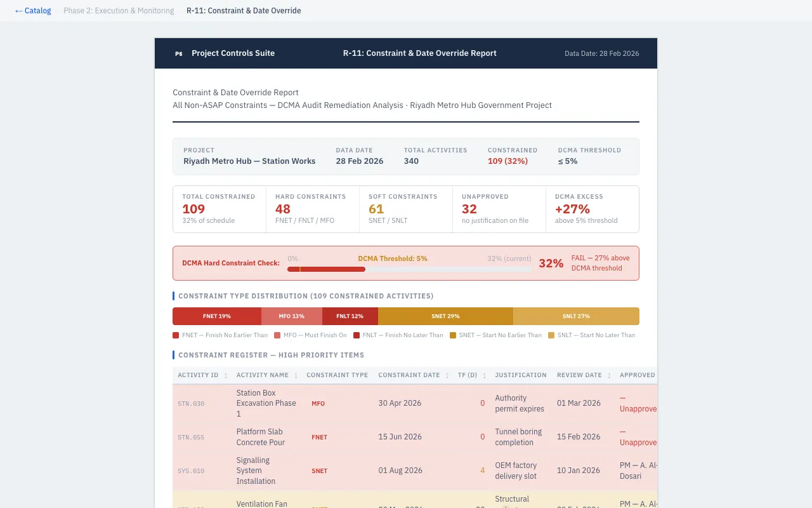Sort table by Activity ID arrow icon
812x508 pixels.
[226, 376]
